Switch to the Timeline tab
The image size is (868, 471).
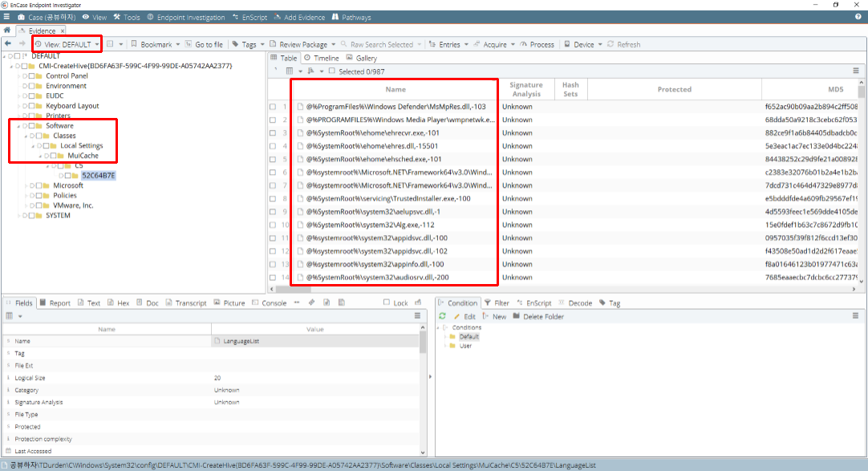pyautogui.click(x=321, y=59)
